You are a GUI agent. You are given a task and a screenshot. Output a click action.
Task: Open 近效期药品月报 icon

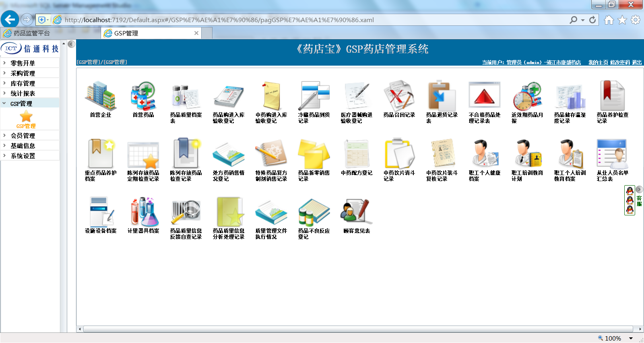pyautogui.click(x=527, y=97)
